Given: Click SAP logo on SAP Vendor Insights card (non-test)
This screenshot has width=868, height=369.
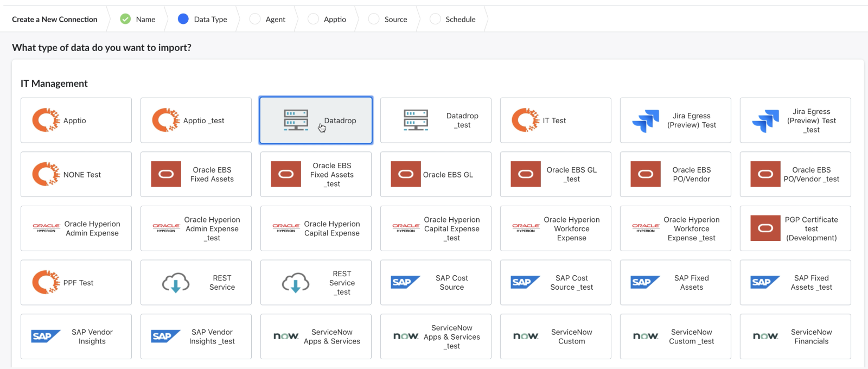Looking at the screenshot, I should tap(46, 336).
